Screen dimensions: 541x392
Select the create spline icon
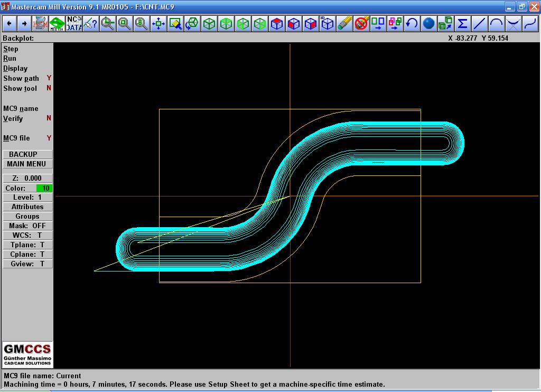(530, 23)
